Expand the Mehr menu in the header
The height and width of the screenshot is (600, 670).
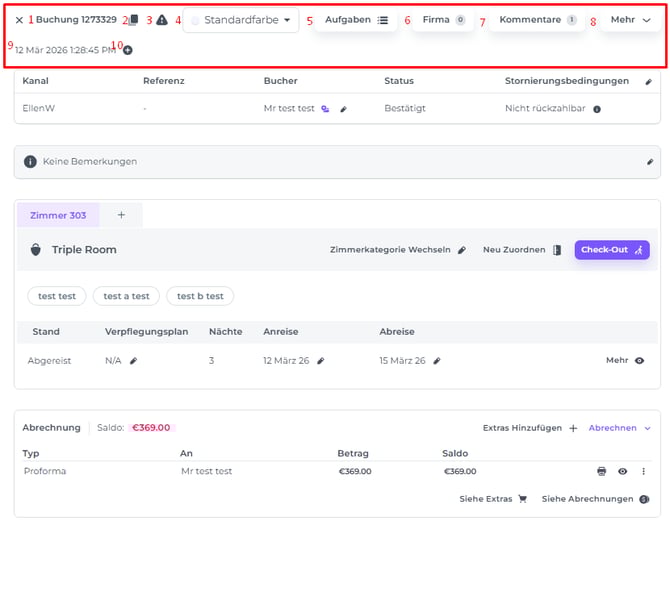coord(630,20)
